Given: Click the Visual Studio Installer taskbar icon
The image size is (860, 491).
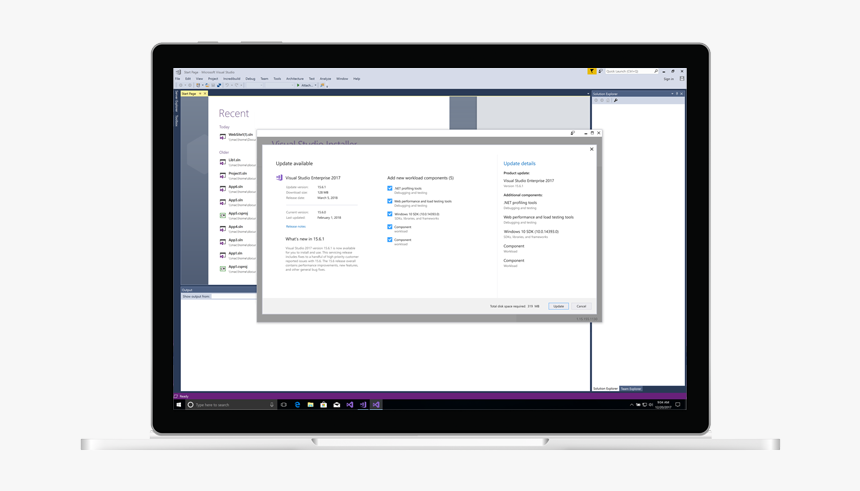Looking at the screenshot, I should [x=363, y=404].
